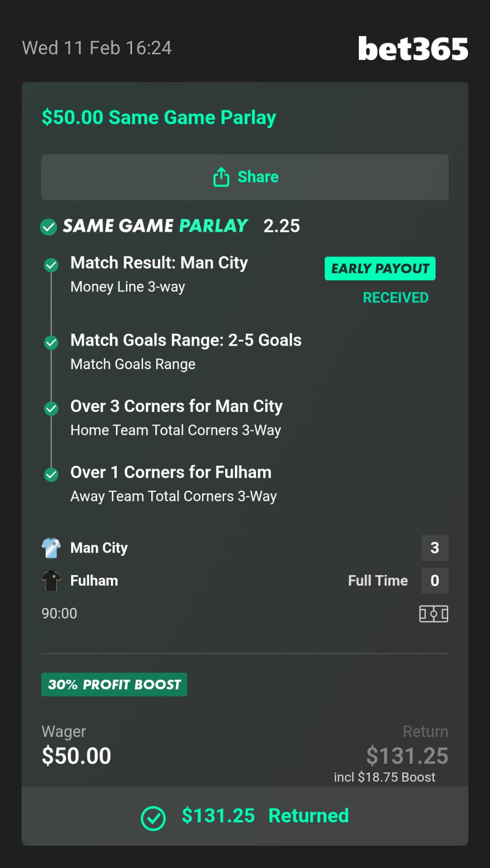The image size is (490, 868).
Task: Click the Fulham black jersey icon
Action: (x=51, y=580)
